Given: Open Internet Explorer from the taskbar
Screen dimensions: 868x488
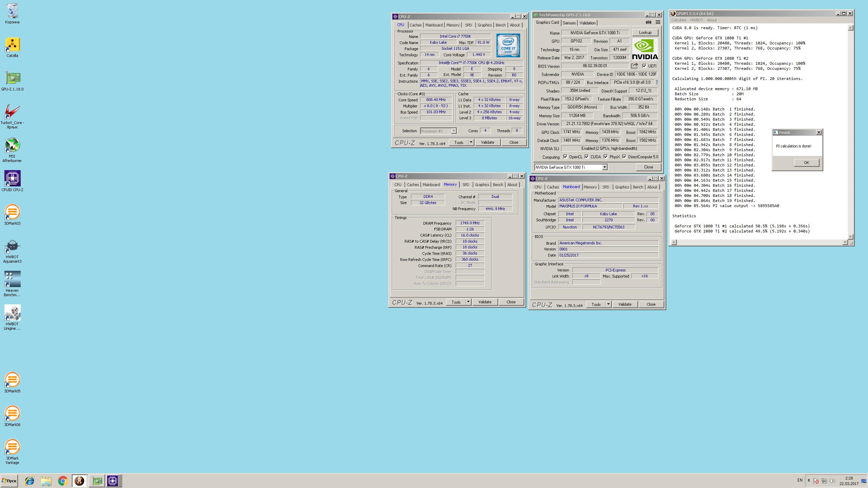Looking at the screenshot, I should coord(29,481).
